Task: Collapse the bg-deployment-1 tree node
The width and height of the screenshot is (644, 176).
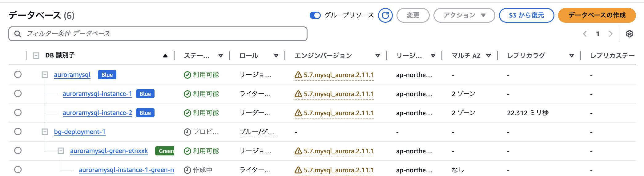Action: click(45, 132)
